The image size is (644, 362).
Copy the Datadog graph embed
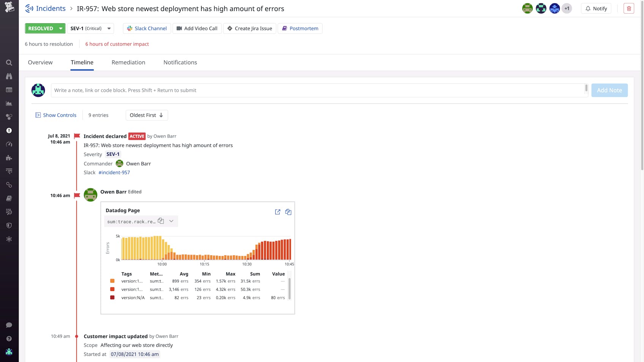pos(288,212)
